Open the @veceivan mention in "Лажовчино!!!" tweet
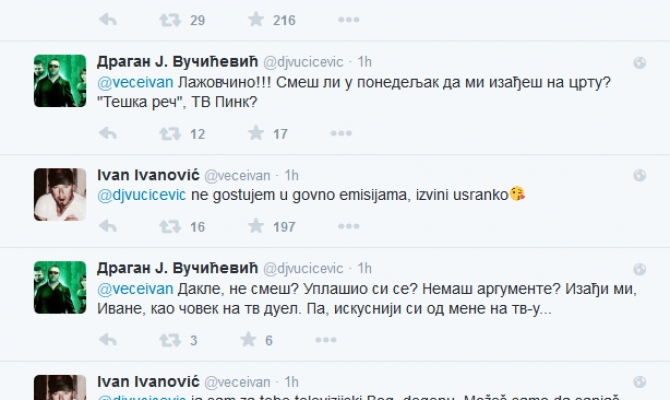This screenshot has width=670, height=400. tap(129, 87)
